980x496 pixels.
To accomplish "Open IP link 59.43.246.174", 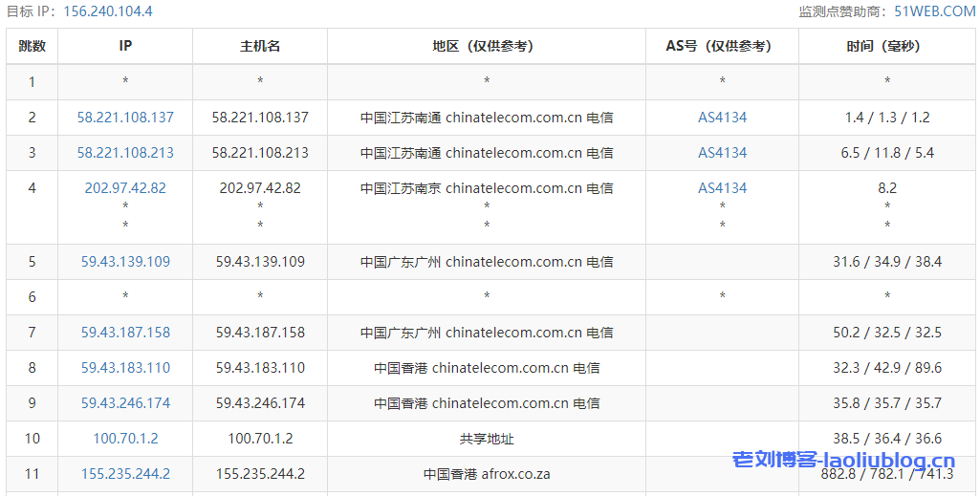I will pyautogui.click(x=125, y=403).
